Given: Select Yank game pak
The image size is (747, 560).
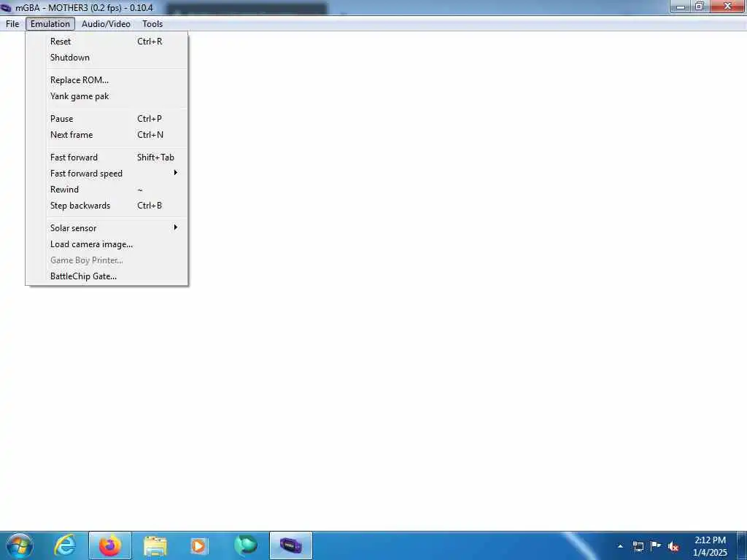Looking at the screenshot, I should 107,96.
